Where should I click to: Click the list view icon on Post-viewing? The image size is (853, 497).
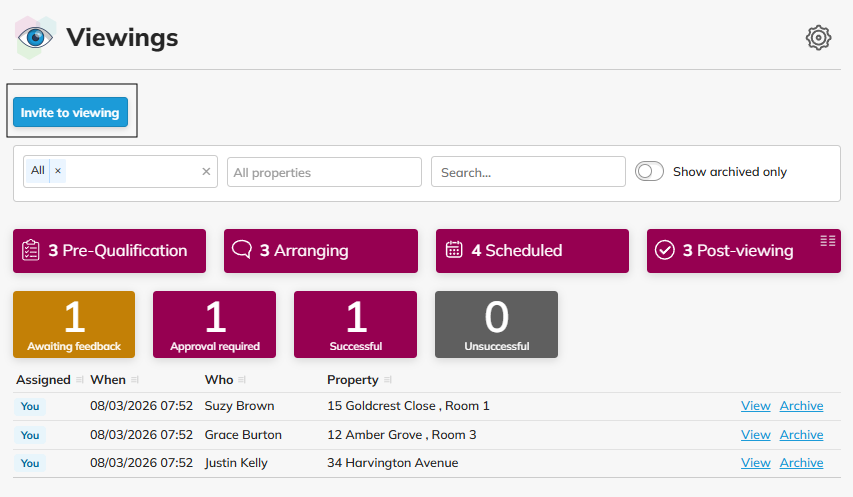click(827, 240)
